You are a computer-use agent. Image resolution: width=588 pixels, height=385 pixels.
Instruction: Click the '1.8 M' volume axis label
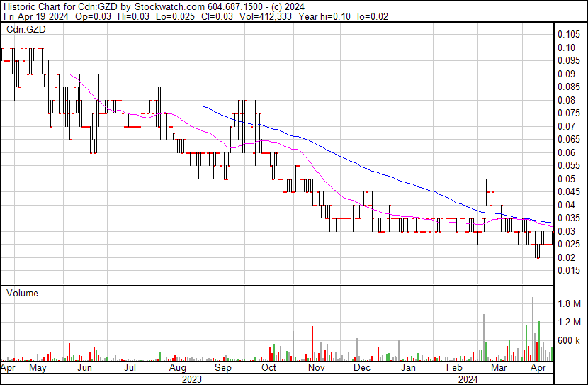(570, 303)
